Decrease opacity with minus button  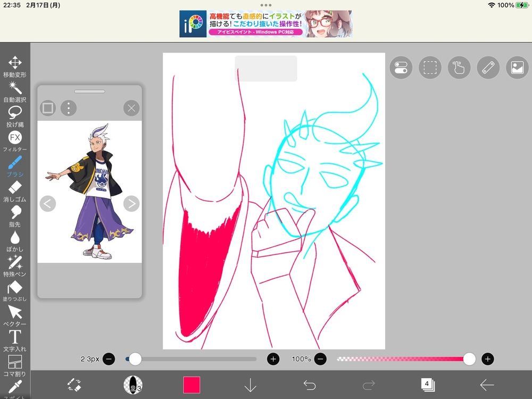[x=320, y=359]
